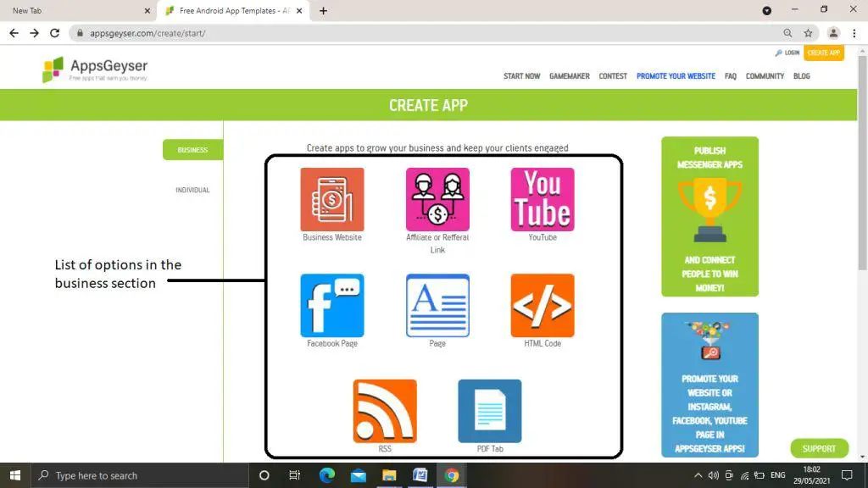Open File Explorer from the taskbar
868x488 pixels.
click(389, 475)
